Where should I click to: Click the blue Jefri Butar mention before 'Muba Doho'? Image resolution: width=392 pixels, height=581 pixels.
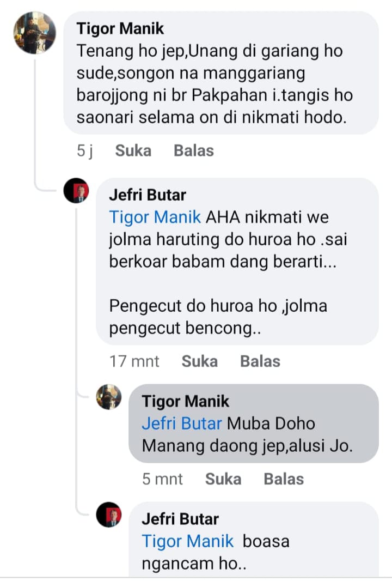pyautogui.click(x=182, y=423)
